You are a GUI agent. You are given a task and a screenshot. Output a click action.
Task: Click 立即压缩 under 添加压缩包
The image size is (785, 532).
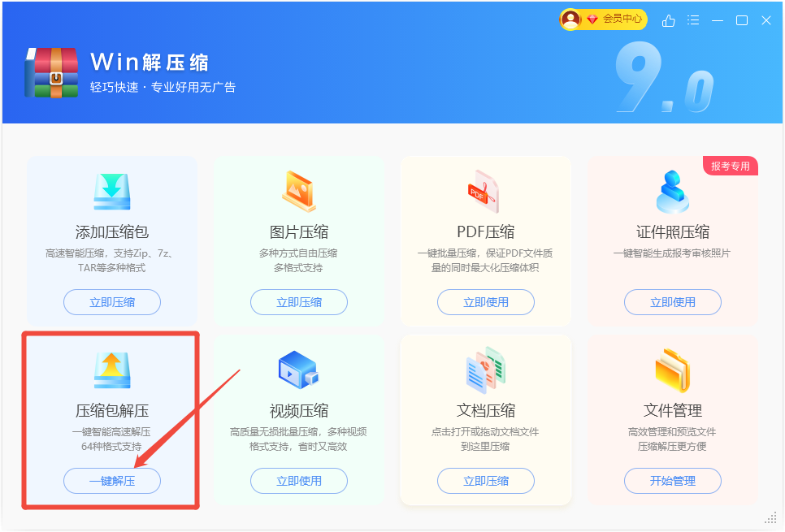[112, 302]
